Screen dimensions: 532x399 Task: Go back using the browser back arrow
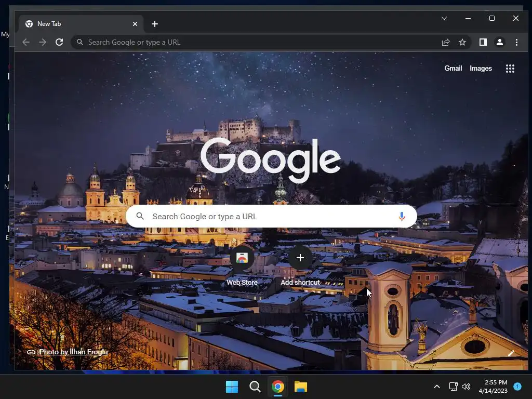[26, 42]
